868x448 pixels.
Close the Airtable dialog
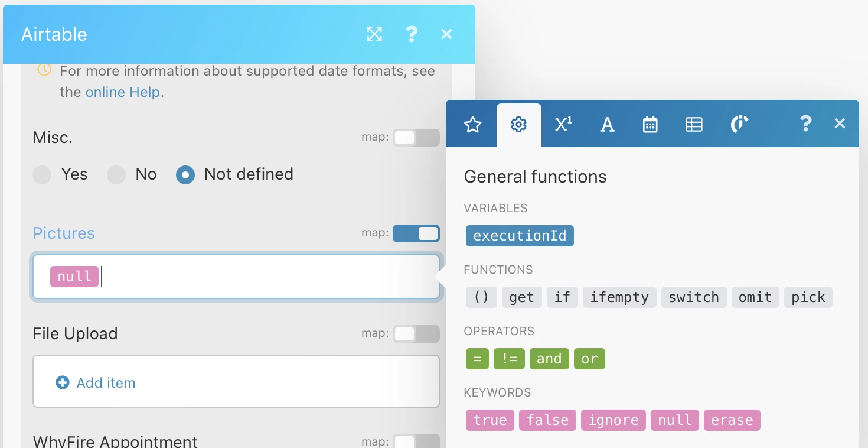(x=446, y=34)
